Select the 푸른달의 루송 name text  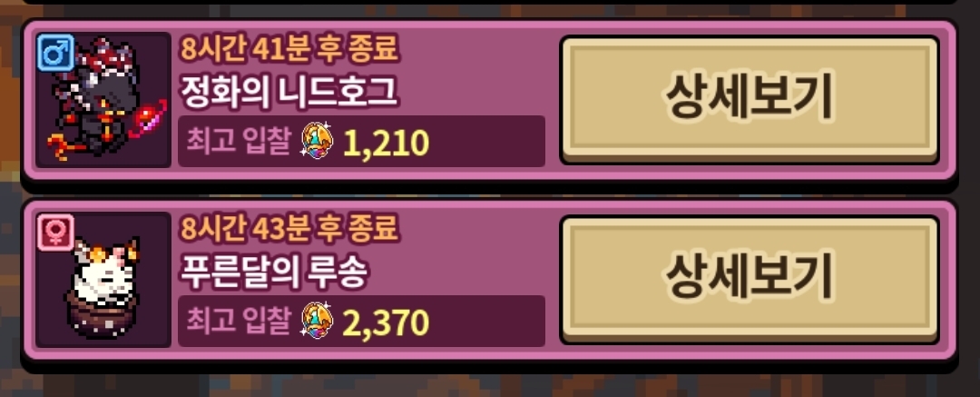273,274
